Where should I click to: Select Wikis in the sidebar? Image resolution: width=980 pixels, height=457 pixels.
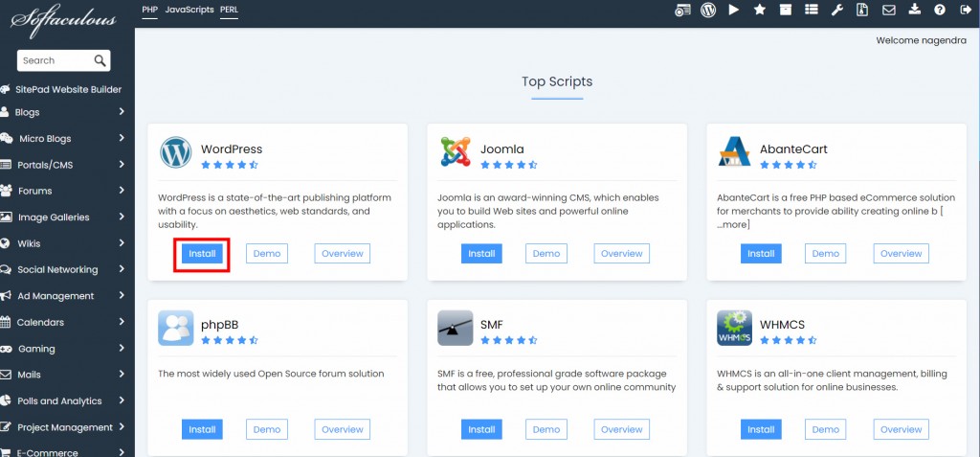tap(30, 243)
